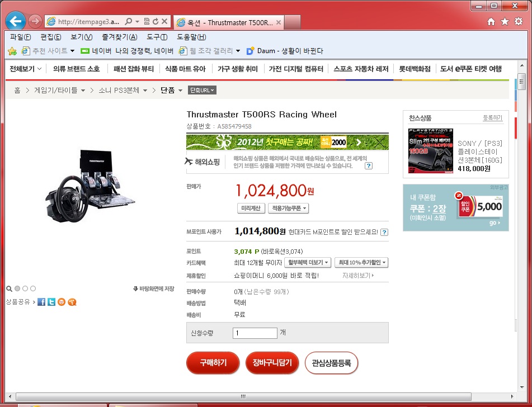The width and height of the screenshot is (532, 407).
Task: Share product via Facebook icon
Action: coord(41,302)
